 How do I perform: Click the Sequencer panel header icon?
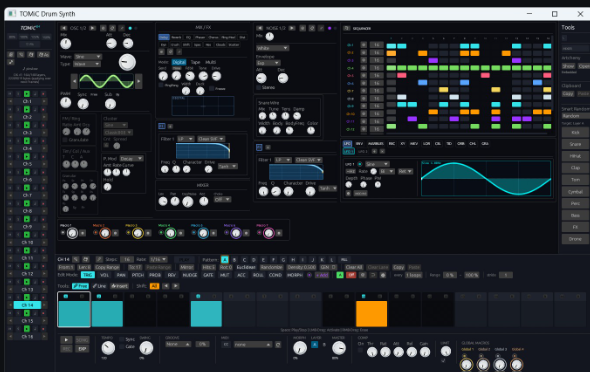tap(347, 28)
